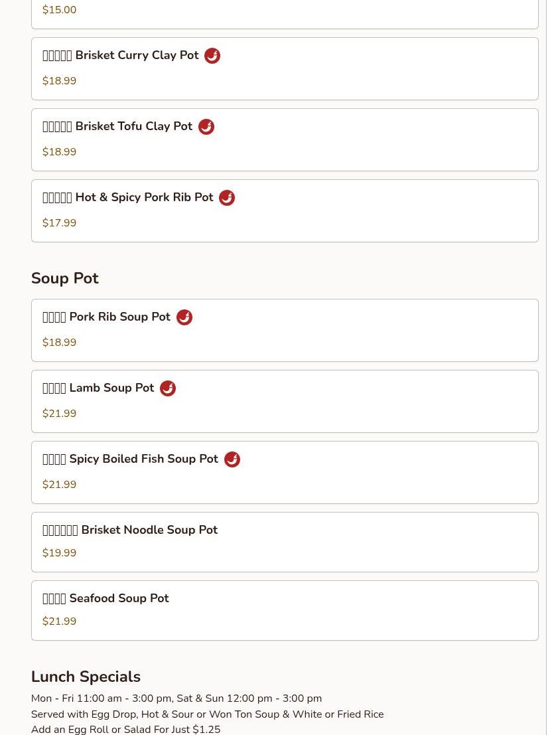Click the $17.99 price under Pork Rib Pot
560x735 pixels.
60,223
